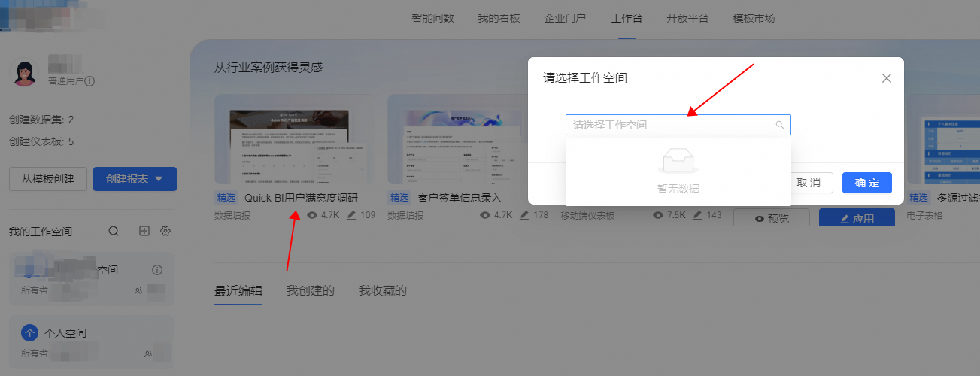Switch to 智能问数 tab

pyautogui.click(x=432, y=18)
